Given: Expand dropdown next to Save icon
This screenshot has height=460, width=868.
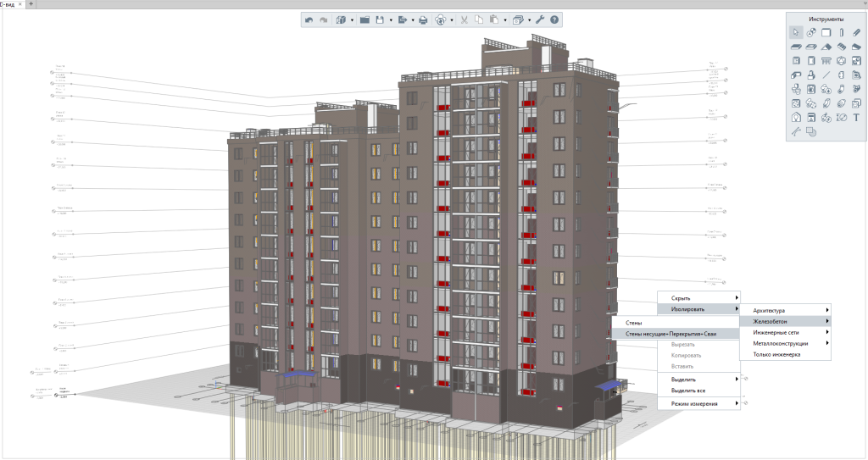Looking at the screenshot, I should [x=391, y=20].
